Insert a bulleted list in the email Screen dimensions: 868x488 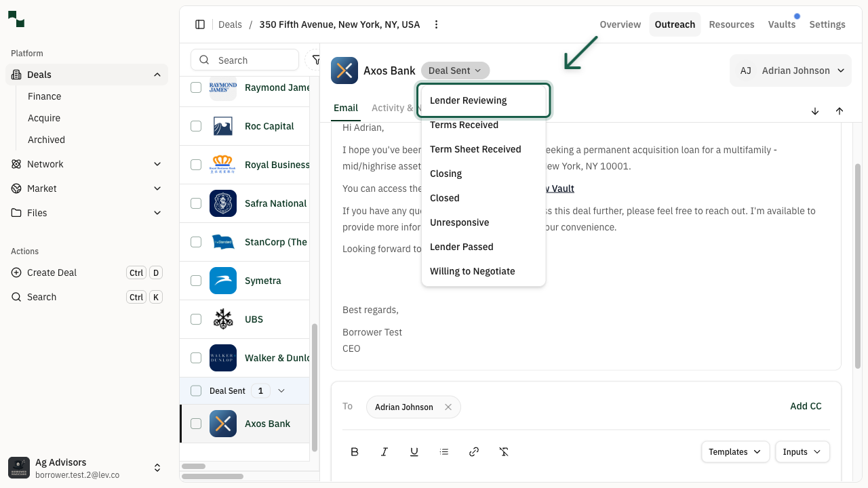[444, 451]
